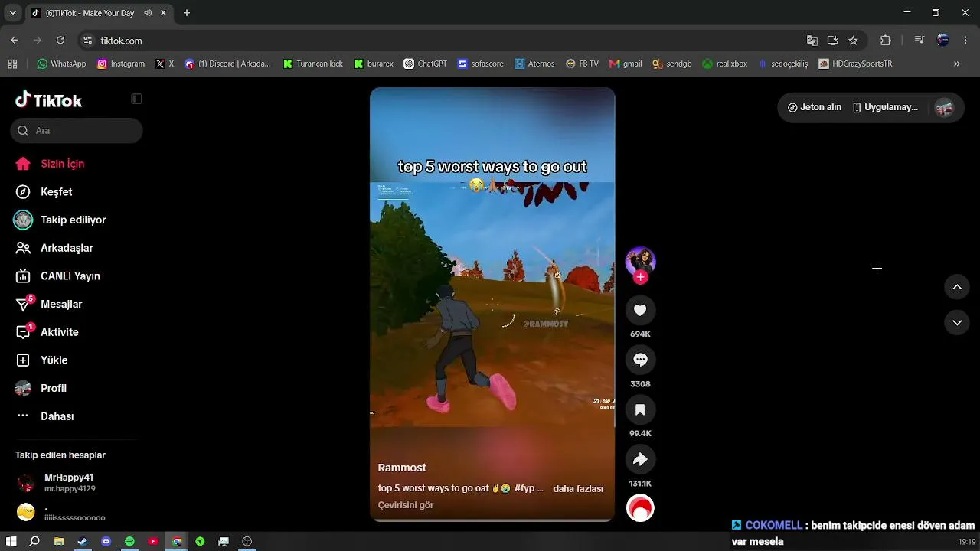Image resolution: width=980 pixels, height=551 pixels.
Task: Like the Rammost video with the heart icon
Action: click(x=640, y=310)
